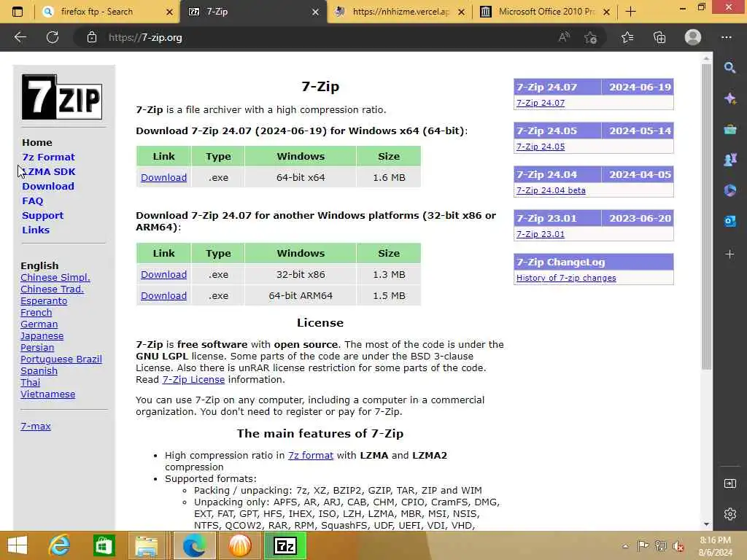Open sidebar Search icon
The height and width of the screenshot is (560, 747).
pos(729,68)
